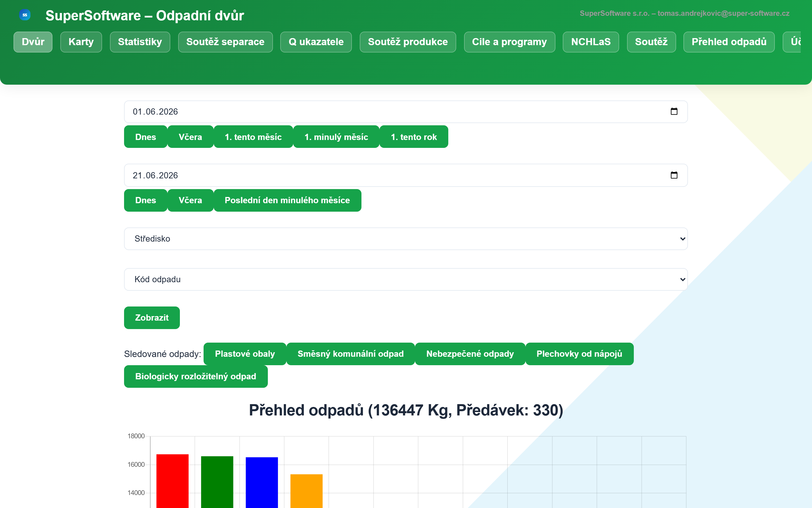Click the 1. tento rok button
Image resolution: width=812 pixels, height=508 pixels.
[x=414, y=137]
